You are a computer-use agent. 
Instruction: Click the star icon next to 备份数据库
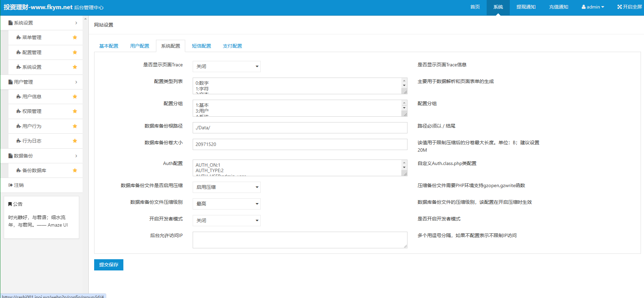75,170
